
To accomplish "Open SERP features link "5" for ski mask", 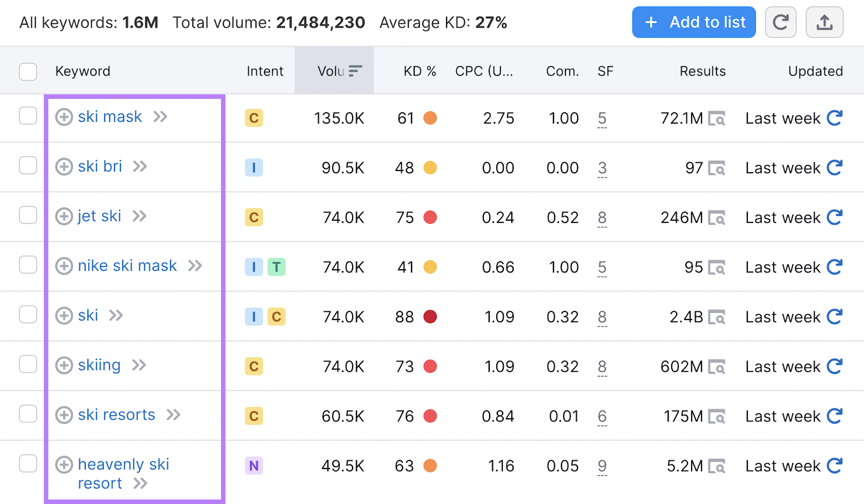I will point(602,118).
